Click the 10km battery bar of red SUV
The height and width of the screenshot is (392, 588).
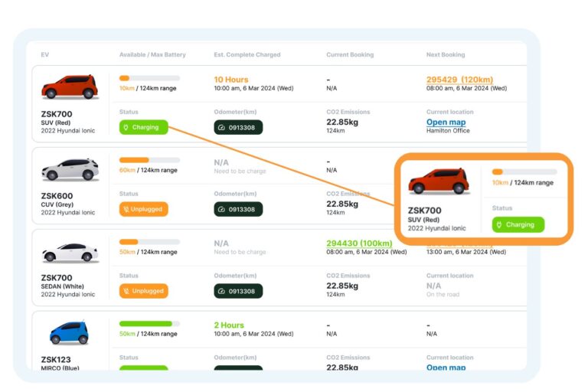149,78
